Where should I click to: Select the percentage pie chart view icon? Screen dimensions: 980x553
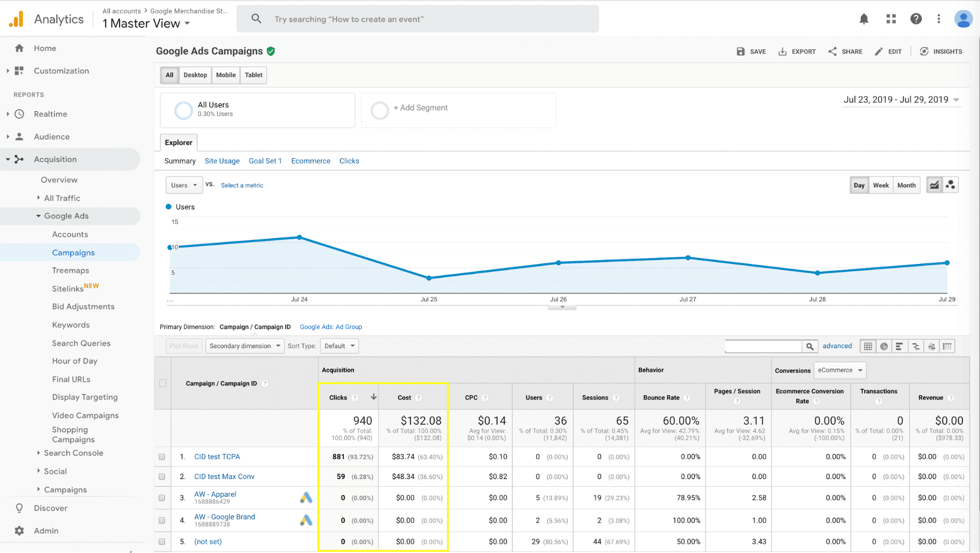(x=884, y=346)
